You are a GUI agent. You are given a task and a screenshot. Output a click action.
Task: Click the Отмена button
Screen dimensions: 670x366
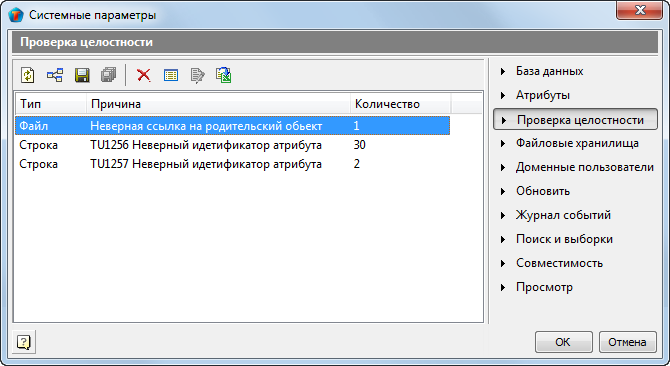627,342
